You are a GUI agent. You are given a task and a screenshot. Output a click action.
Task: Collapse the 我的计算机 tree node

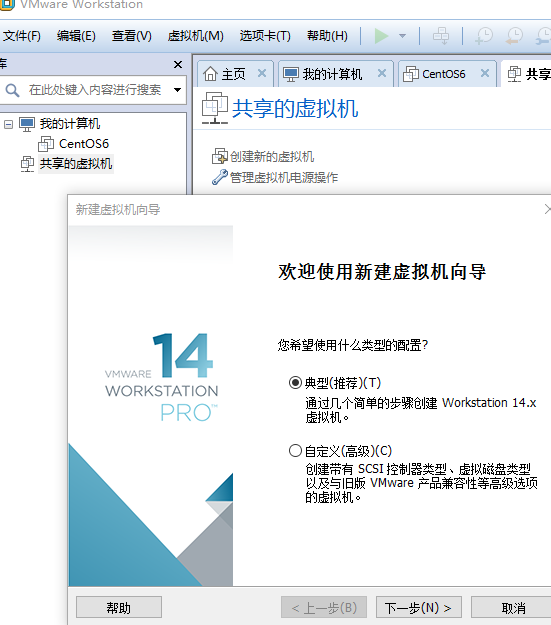8,124
